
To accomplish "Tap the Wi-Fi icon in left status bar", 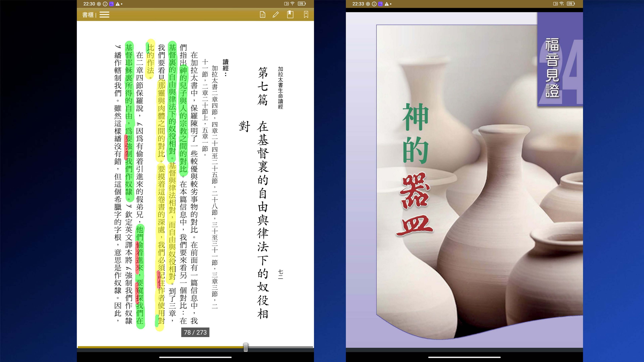I will (292, 4).
